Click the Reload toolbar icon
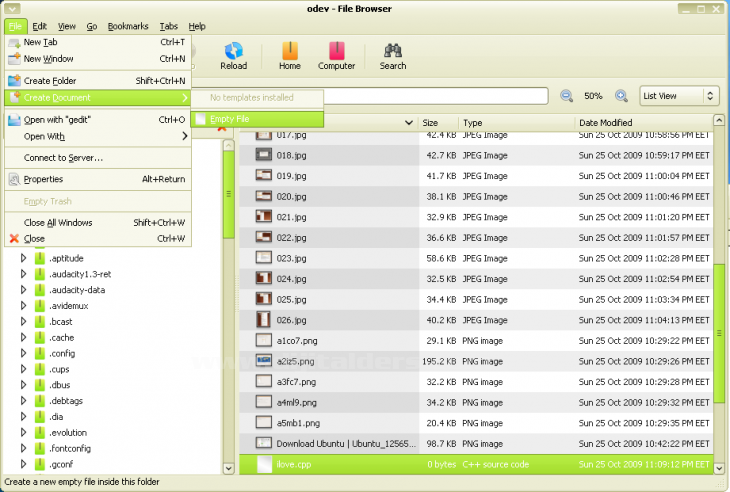Viewport: 730px width, 492px height. 233,54
